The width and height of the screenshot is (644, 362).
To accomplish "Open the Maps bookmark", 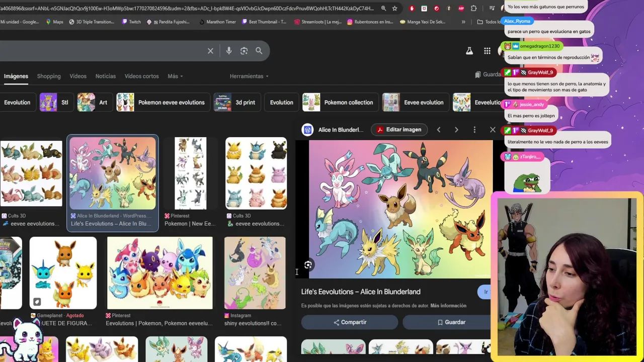I will coord(54,22).
